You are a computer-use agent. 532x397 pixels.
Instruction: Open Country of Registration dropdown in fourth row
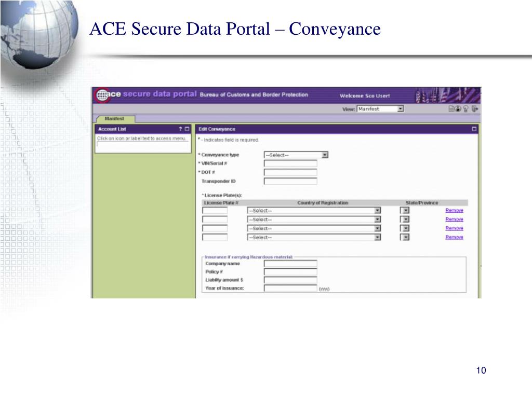pyautogui.click(x=314, y=237)
